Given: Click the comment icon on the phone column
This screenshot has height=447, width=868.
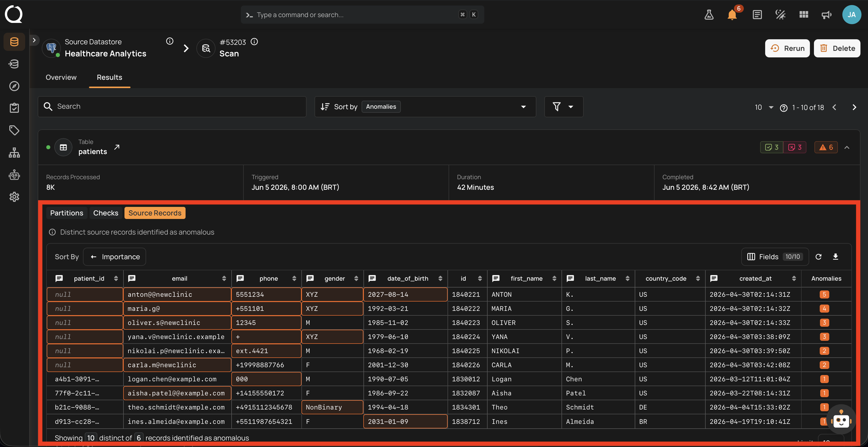Looking at the screenshot, I should point(240,278).
